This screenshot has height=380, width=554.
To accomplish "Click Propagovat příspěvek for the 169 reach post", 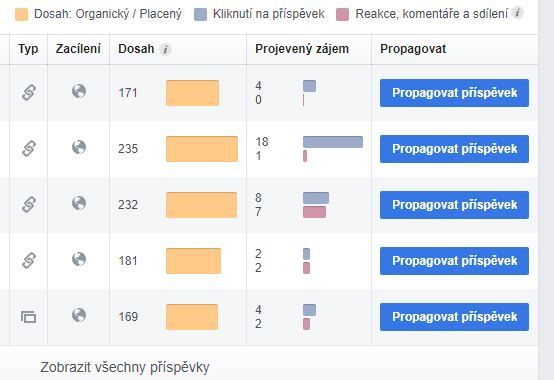I will [454, 317].
